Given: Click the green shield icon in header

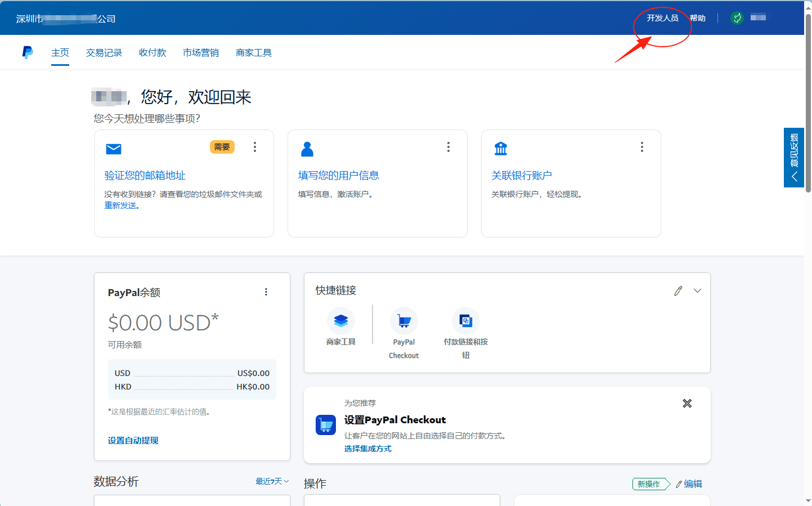Looking at the screenshot, I should [737, 18].
